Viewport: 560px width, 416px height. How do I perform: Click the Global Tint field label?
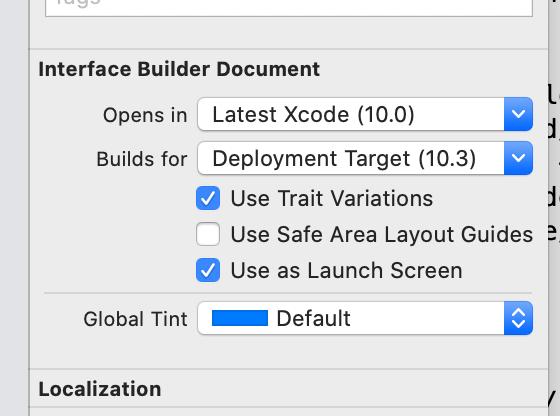coord(135,319)
